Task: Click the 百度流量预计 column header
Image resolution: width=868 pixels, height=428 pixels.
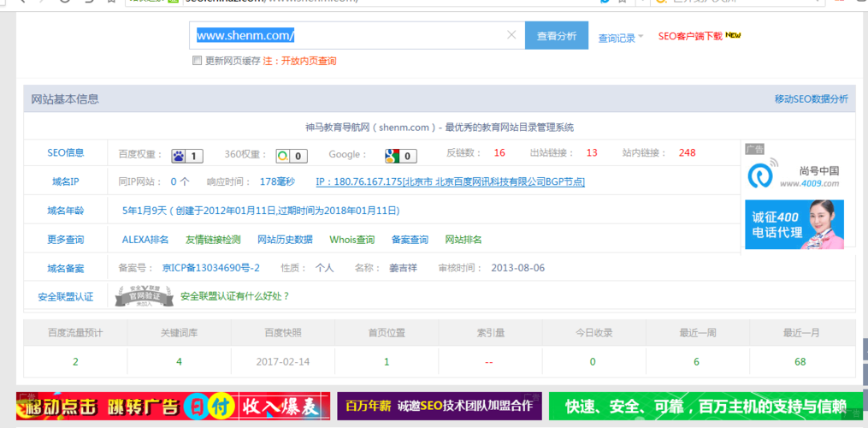Action: point(75,333)
